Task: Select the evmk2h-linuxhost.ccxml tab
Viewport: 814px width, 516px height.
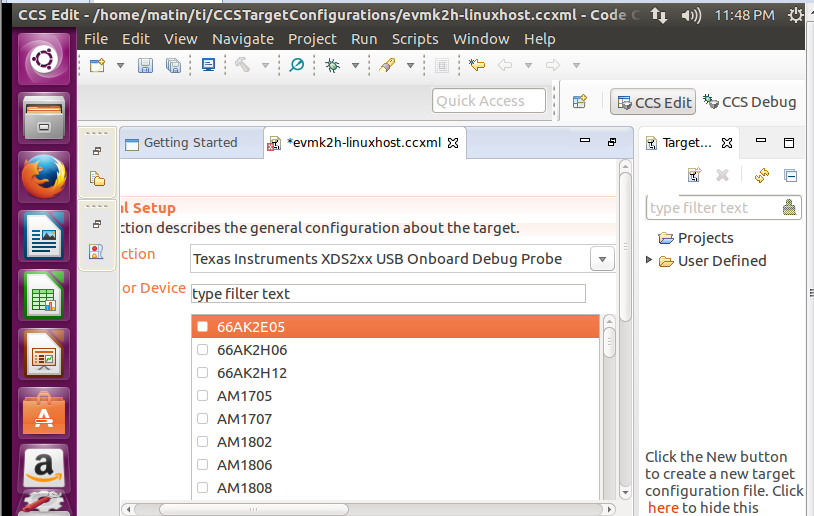Action: coord(363,143)
